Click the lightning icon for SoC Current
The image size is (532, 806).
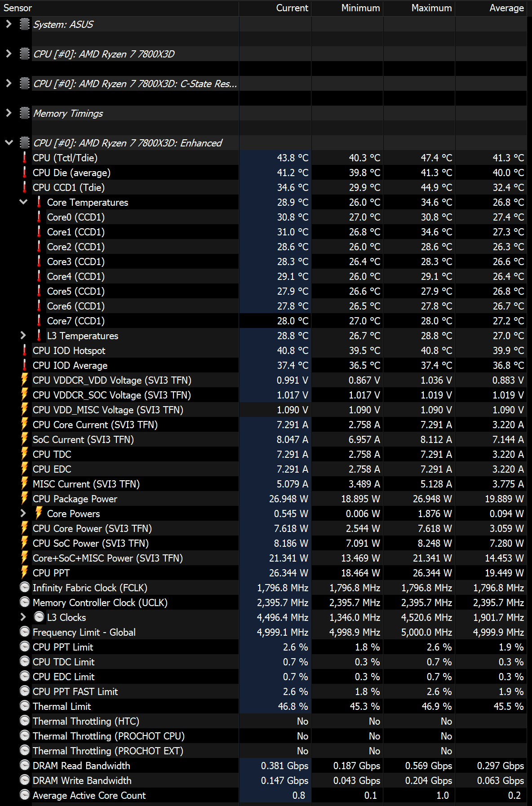(x=25, y=439)
